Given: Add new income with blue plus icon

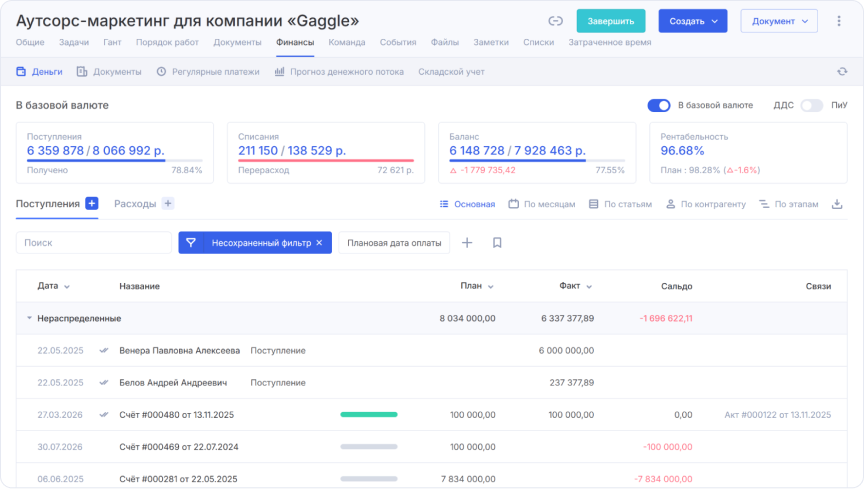Looking at the screenshot, I should [92, 203].
